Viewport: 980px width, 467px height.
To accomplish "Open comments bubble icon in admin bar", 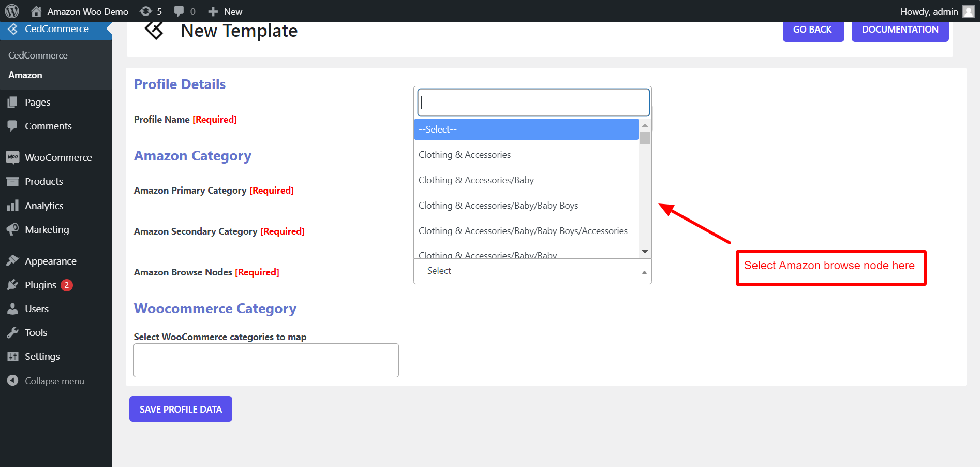I will click(179, 11).
